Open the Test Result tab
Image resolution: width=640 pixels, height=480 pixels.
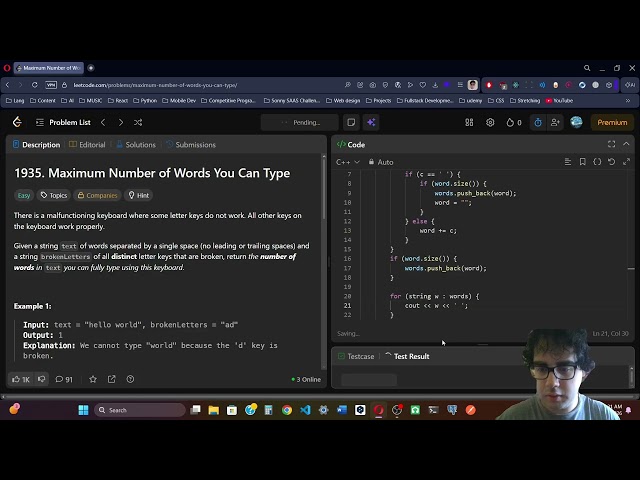point(407,356)
